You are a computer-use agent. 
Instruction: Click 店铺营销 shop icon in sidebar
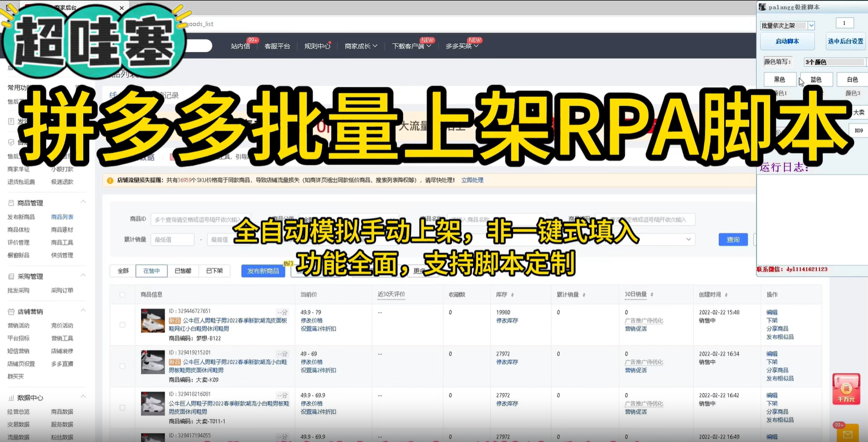[x=11, y=311]
